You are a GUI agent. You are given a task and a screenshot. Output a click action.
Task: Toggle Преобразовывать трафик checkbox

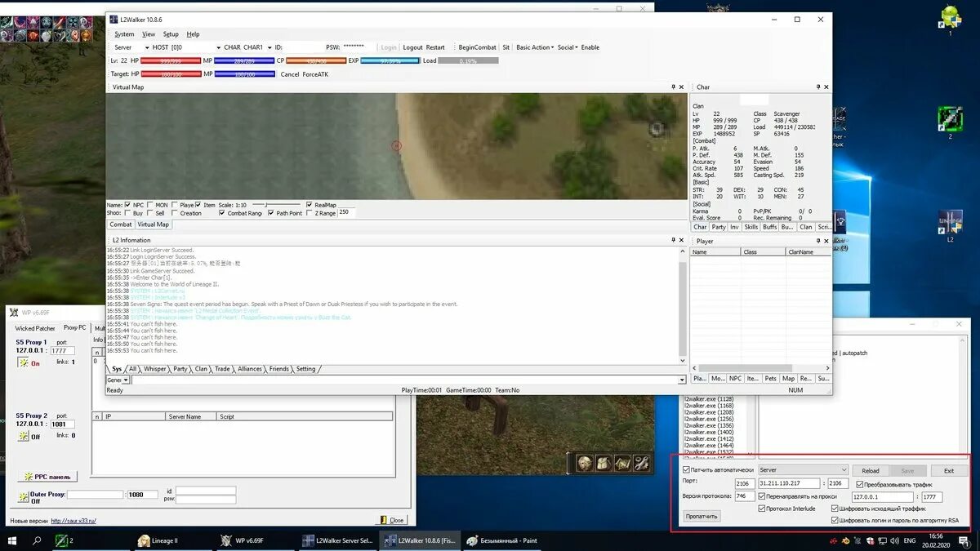859,484
